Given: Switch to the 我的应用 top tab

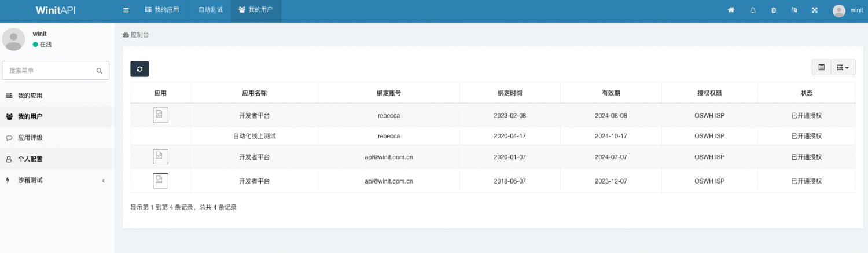Looking at the screenshot, I should [162, 10].
